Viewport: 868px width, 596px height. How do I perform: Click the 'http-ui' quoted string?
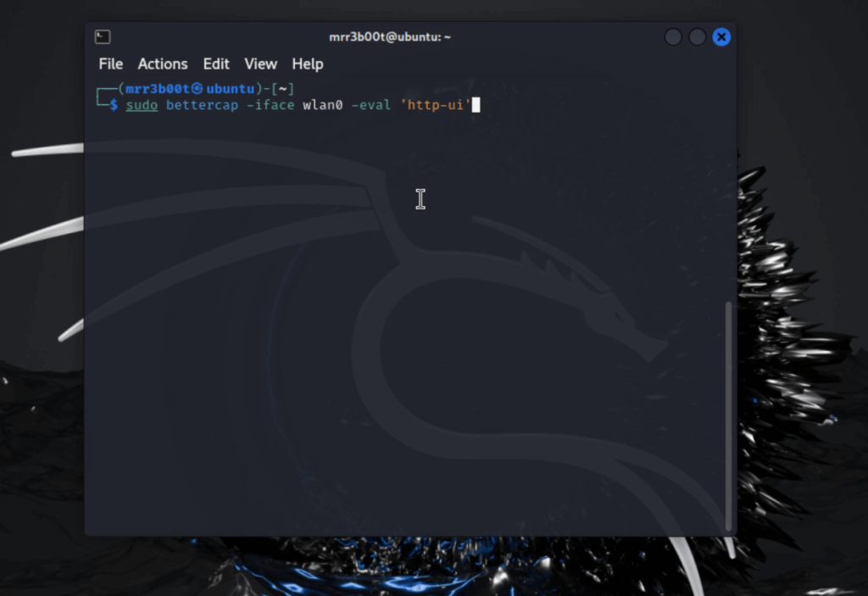click(435, 105)
